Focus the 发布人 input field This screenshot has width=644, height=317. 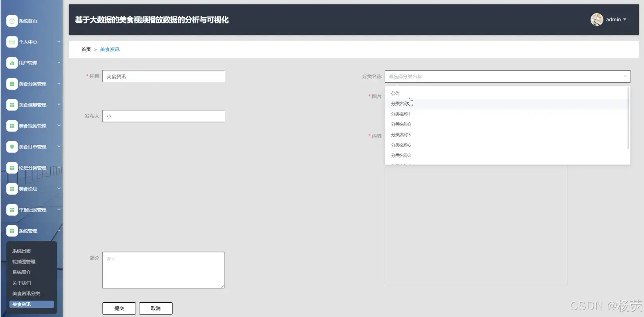pyautogui.click(x=164, y=116)
